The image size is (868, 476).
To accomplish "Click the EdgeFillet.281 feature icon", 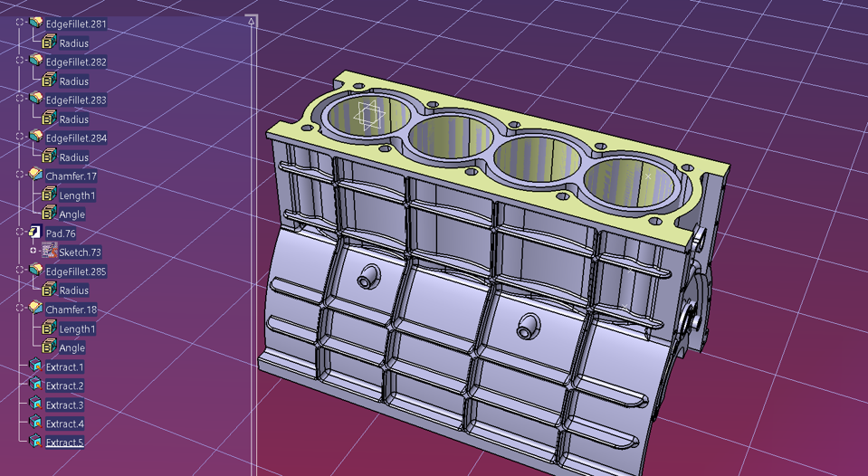I will click(36, 24).
